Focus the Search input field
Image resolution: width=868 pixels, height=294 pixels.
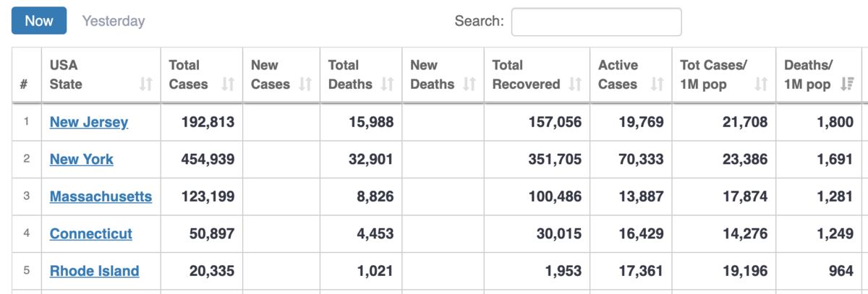click(x=597, y=22)
